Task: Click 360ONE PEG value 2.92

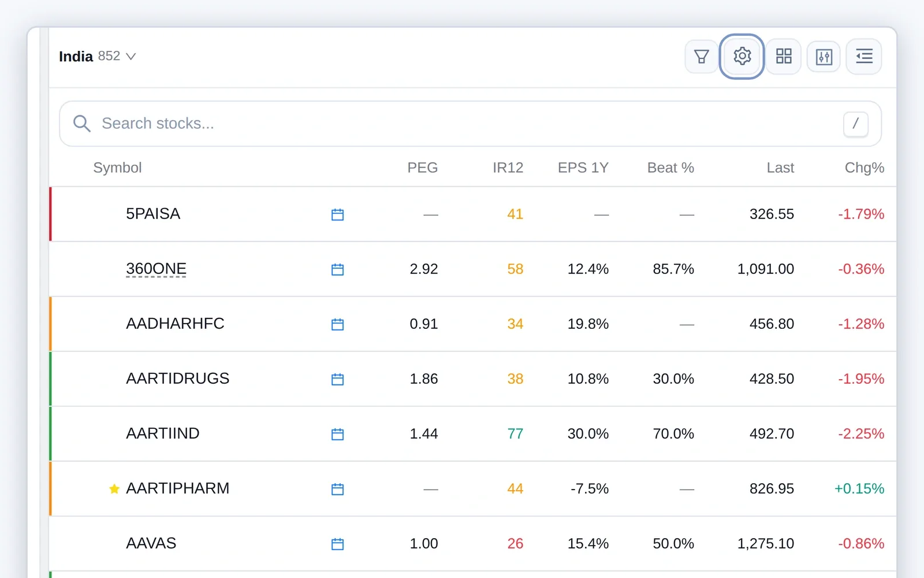Action: click(x=424, y=269)
